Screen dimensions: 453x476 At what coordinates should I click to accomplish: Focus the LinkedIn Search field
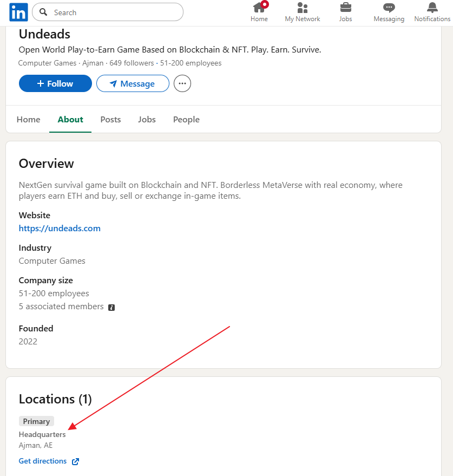(108, 12)
